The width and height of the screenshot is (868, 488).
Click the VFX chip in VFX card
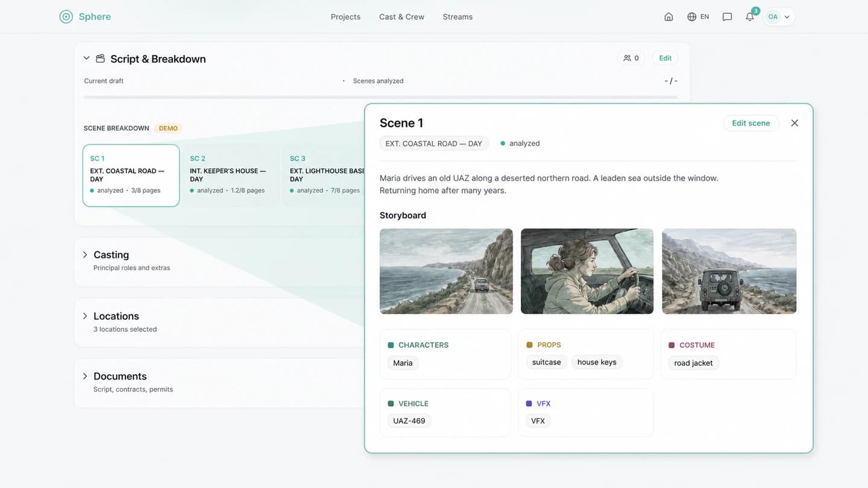click(x=538, y=421)
